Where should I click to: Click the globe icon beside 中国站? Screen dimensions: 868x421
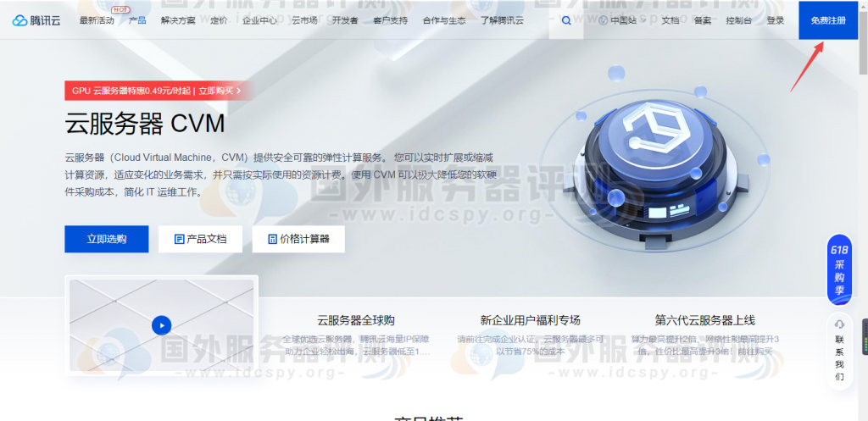(x=603, y=20)
